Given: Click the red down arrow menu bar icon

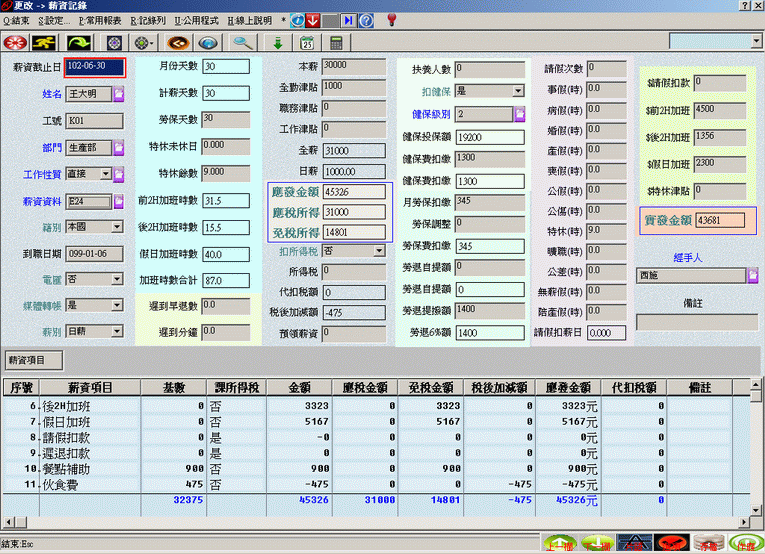Looking at the screenshot, I should coord(313,20).
